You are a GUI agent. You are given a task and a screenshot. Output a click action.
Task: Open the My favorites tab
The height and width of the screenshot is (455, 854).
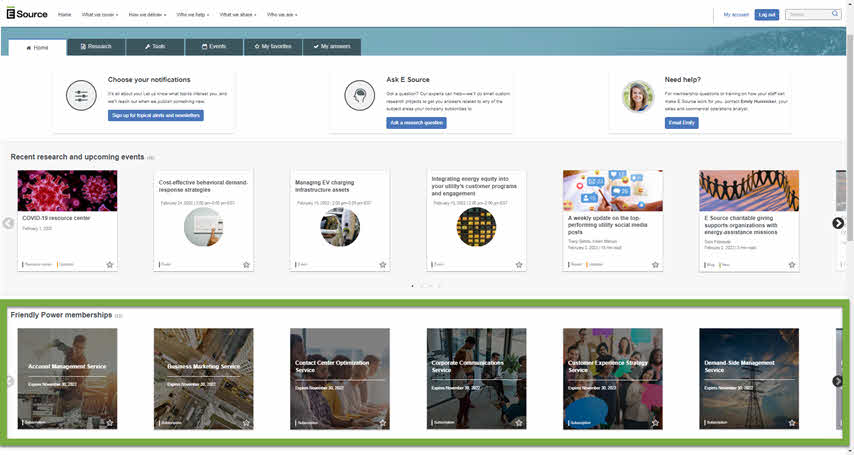273,47
